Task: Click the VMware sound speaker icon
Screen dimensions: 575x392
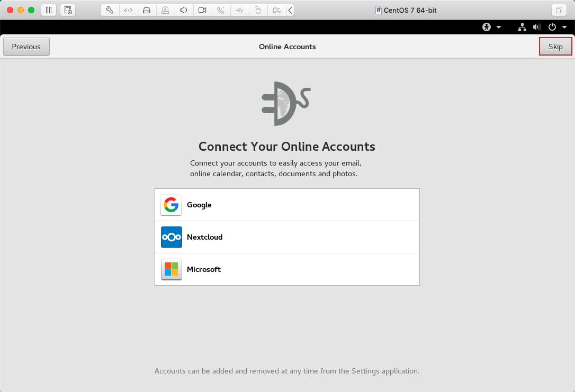Action: click(x=184, y=10)
